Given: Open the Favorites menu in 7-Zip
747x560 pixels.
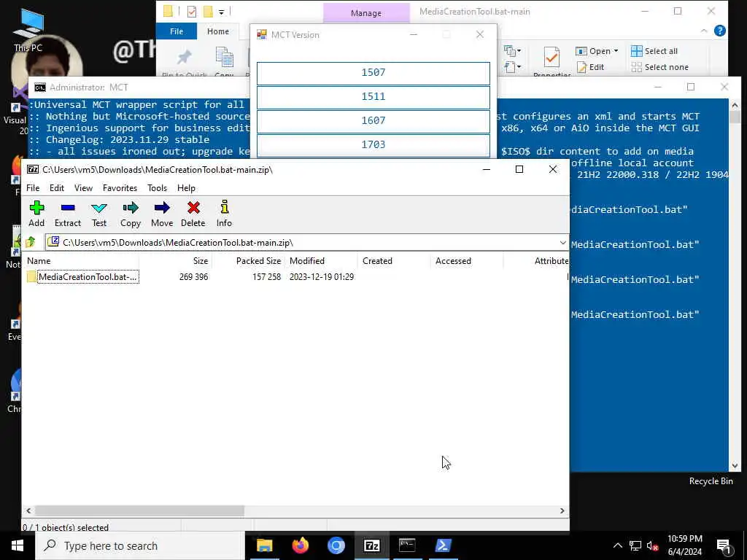Looking at the screenshot, I should pyautogui.click(x=120, y=188).
